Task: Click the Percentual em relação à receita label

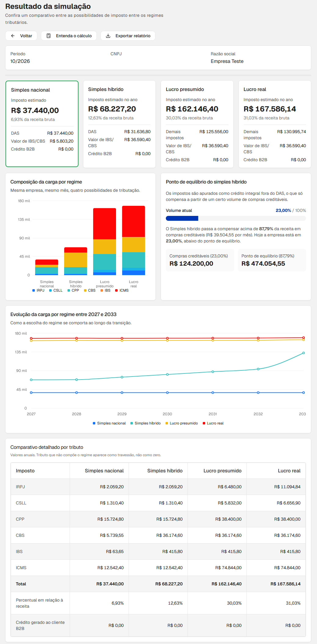Action: pyautogui.click(x=39, y=603)
